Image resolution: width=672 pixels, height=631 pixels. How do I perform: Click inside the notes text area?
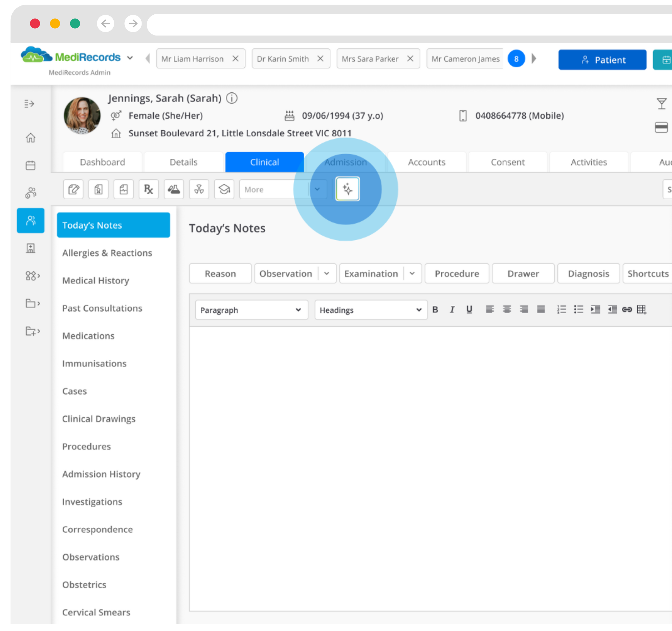(x=430, y=468)
